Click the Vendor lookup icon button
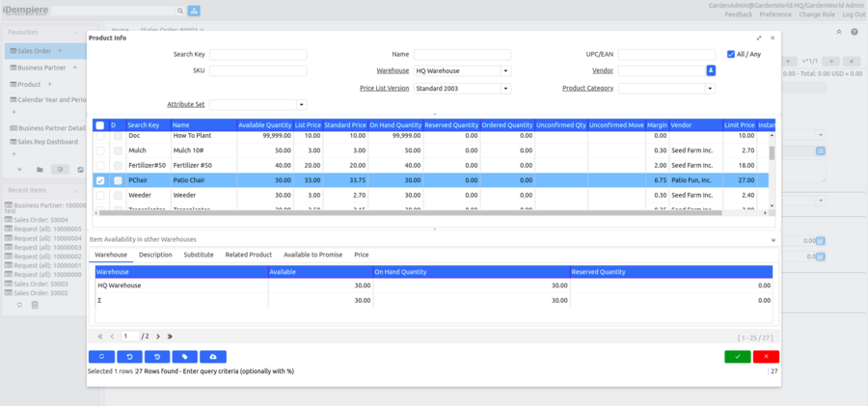The image size is (868, 406). (711, 70)
